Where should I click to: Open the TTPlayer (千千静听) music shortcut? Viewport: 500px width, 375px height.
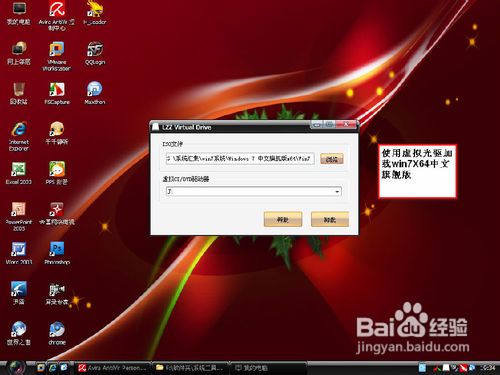[57, 133]
